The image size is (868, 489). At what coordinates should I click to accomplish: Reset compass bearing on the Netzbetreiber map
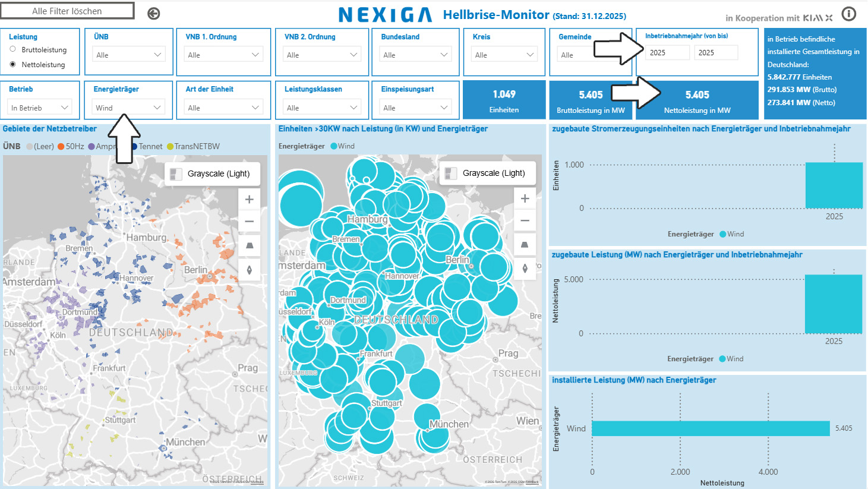(250, 270)
